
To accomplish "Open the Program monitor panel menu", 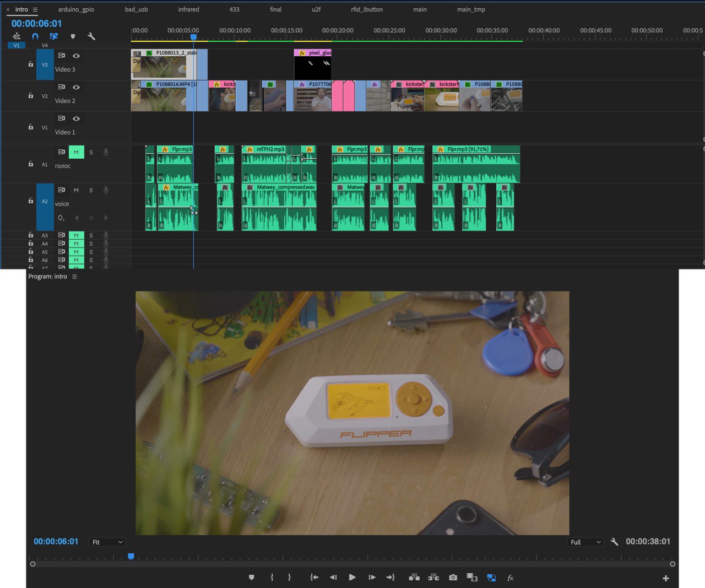I will click(x=74, y=277).
